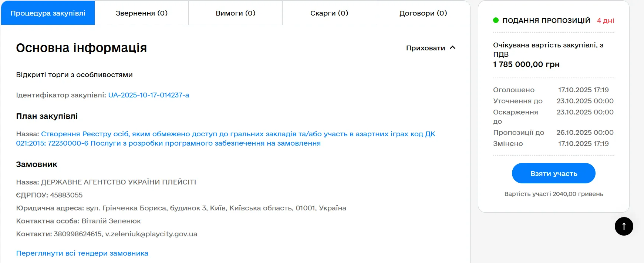
Task: Open tender identifier link UA-2025-10-17-014237-a
Action: (149, 95)
